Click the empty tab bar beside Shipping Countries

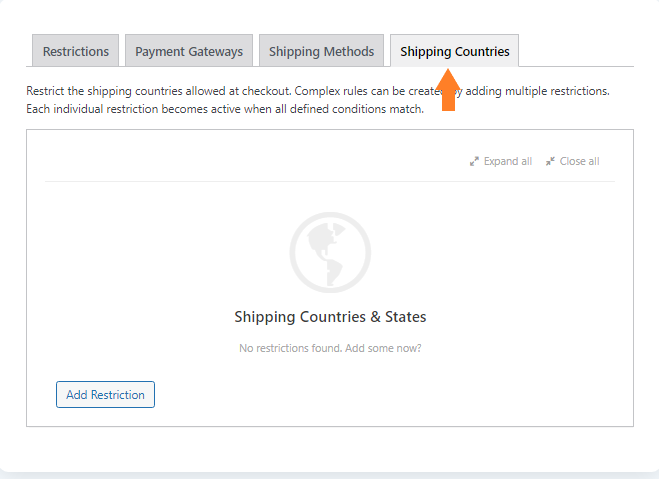pos(576,50)
